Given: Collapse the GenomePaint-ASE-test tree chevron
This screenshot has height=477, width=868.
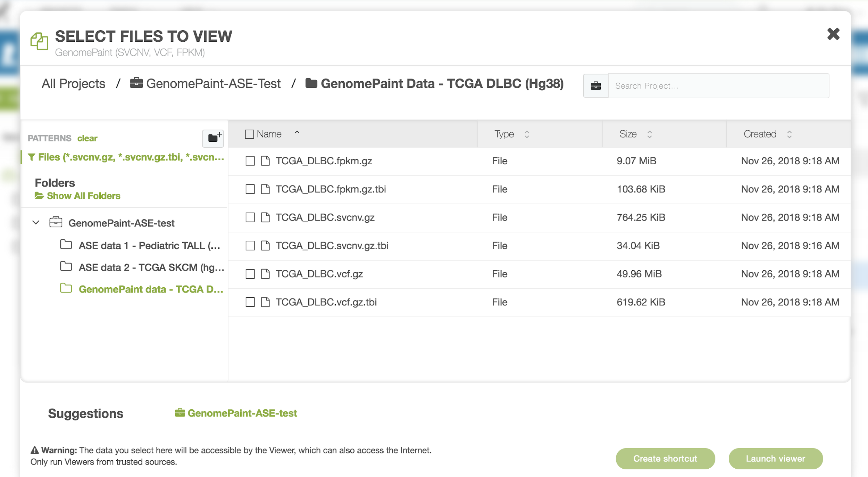Looking at the screenshot, I should point(36,222).
